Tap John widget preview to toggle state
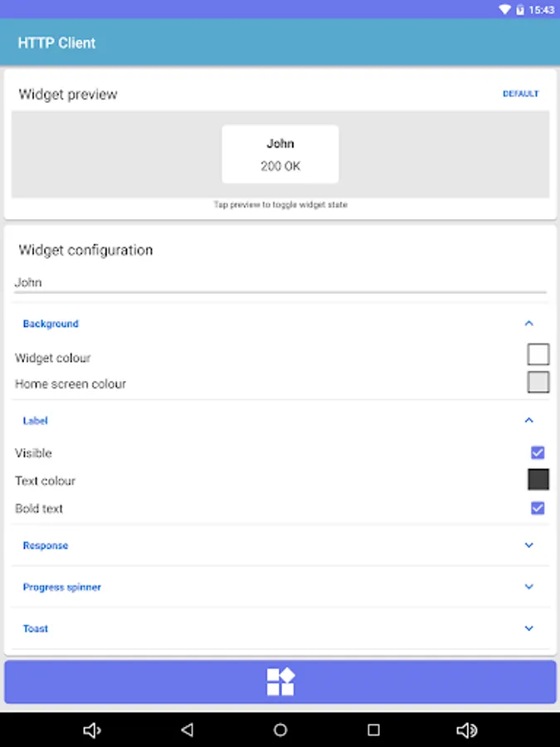This screenshot has width=560, height=747. [x=280, y=154]
